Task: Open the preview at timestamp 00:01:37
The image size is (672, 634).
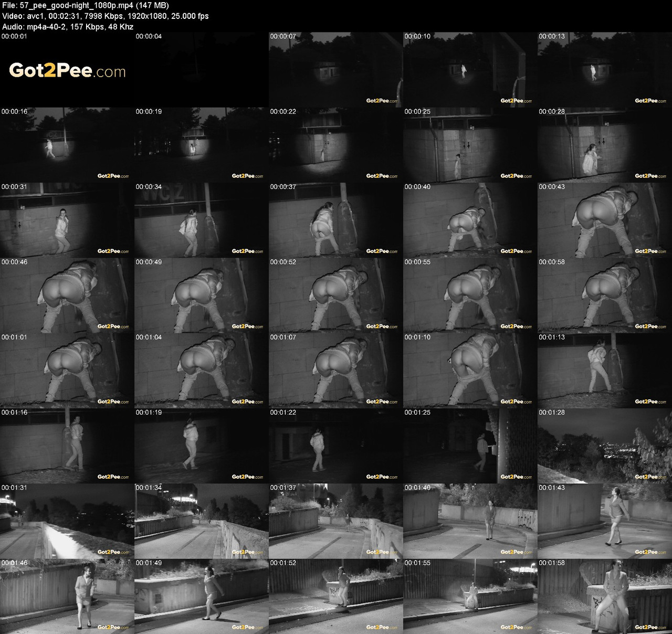Action: pyautogui.click(x=336, y=521)
